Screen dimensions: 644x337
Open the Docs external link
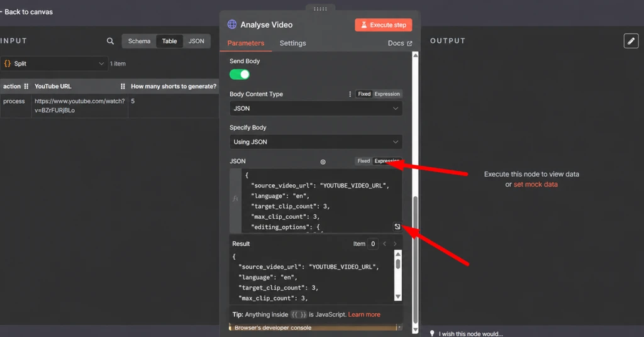(x=399, y=43)
